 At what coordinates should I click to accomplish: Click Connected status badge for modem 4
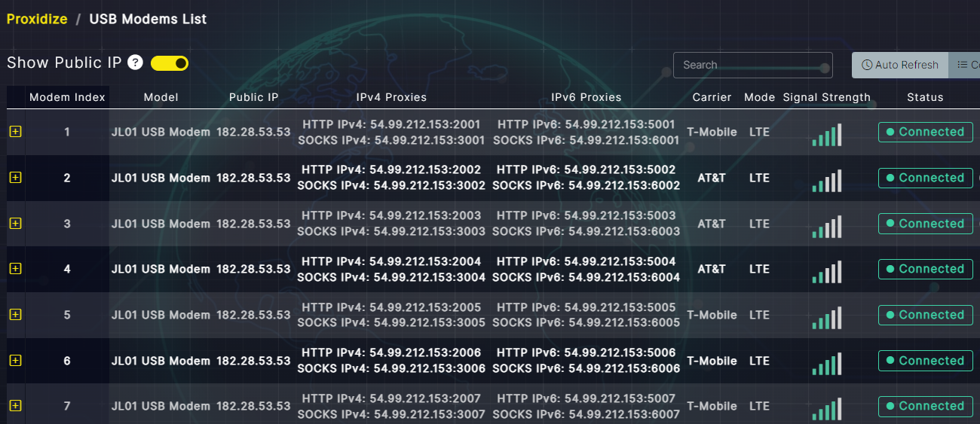click(x=925, y=269)
